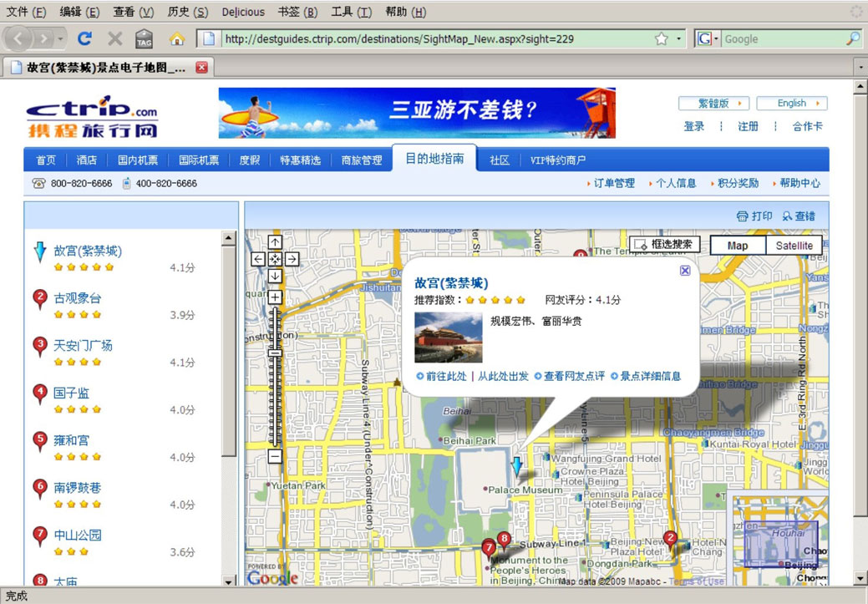Click the Google search input field
Image resolution: width=868 pixels, height=604 pixels.
pyautogui.click(x=783, y=38)
